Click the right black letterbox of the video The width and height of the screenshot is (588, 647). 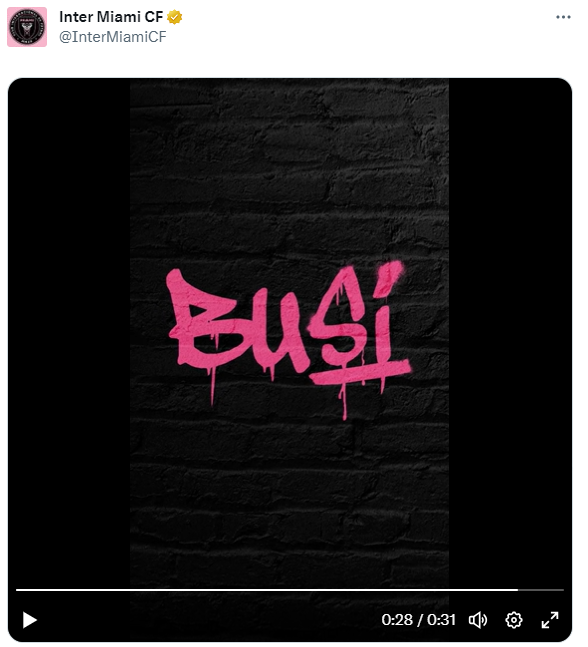point(510,330)
